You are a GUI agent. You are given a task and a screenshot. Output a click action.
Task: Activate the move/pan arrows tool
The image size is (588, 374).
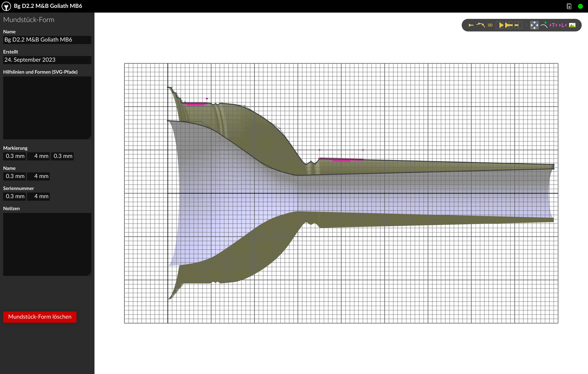click(534, 25)
